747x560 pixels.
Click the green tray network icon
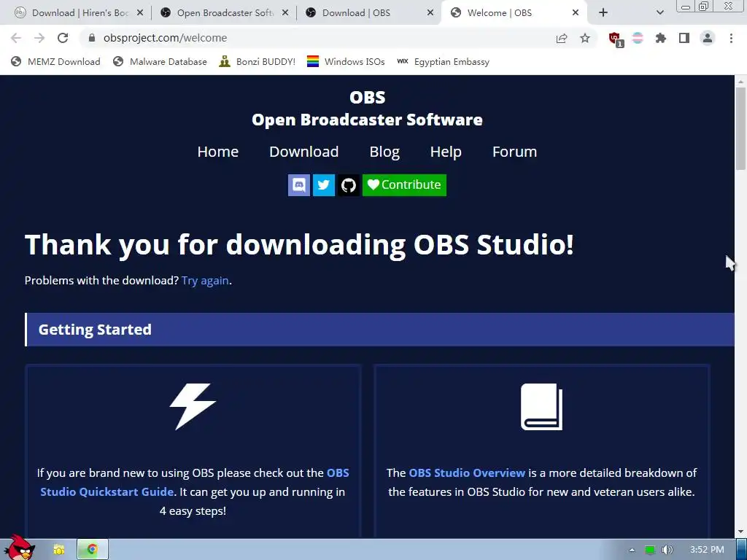tap(649, 550)
